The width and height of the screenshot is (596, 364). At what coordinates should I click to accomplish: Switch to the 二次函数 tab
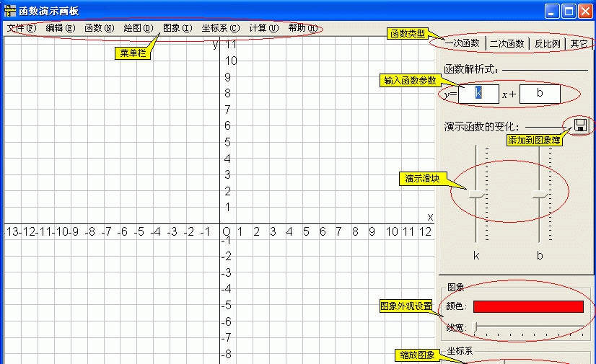pos(507,44)
